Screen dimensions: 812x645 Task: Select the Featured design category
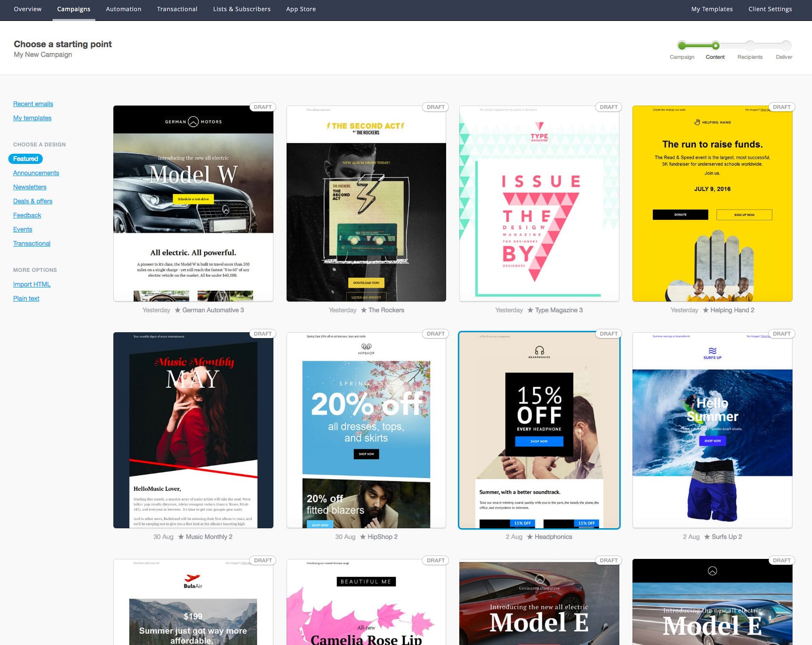click(x=26, y=159)
